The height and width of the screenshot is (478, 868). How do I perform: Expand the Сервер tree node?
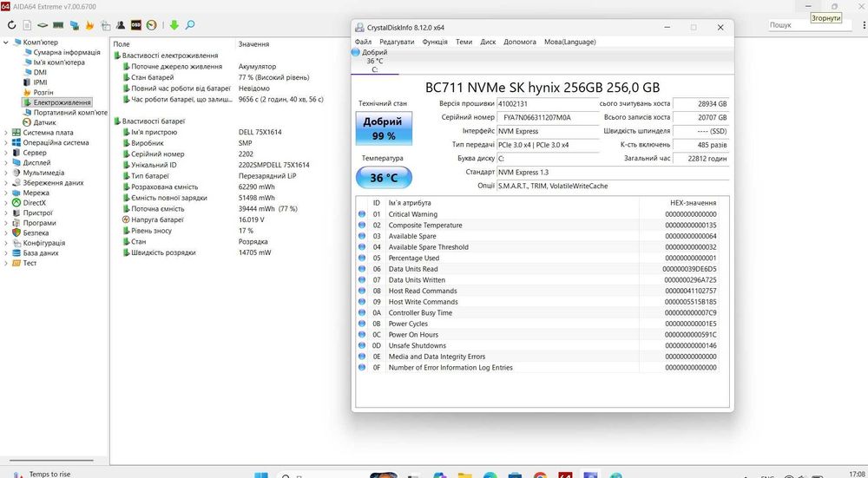pos(5,153)
